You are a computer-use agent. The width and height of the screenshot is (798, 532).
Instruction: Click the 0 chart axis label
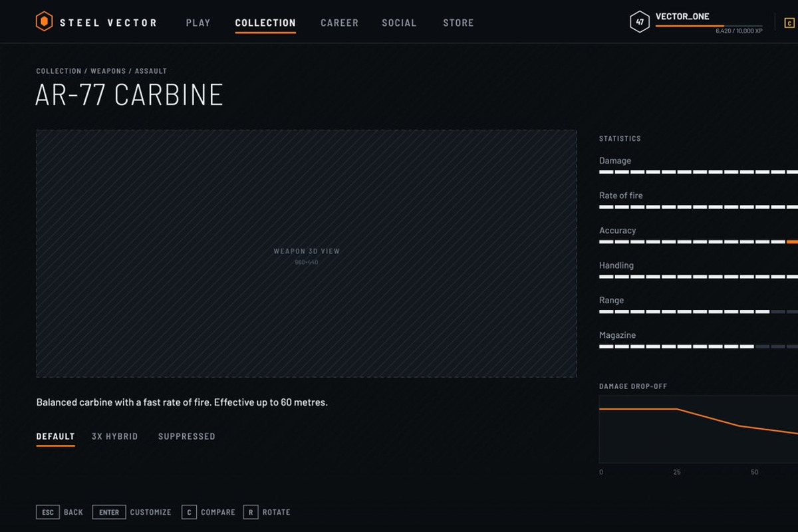pyautogui.click(x=601, y=472)
